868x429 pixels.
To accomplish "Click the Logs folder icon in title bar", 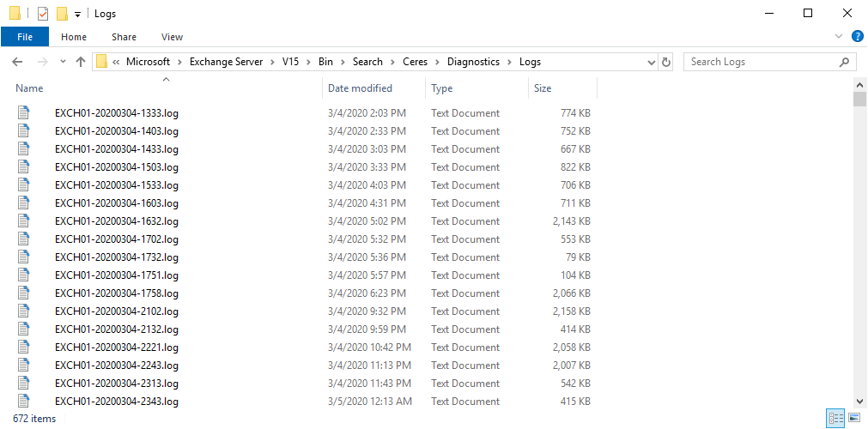I will [15, 13].
